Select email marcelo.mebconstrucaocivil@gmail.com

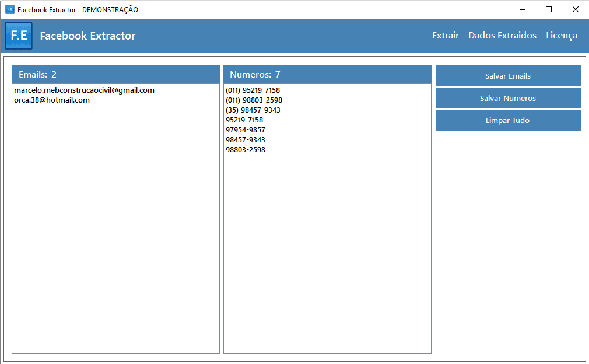[x=84, y=90]
